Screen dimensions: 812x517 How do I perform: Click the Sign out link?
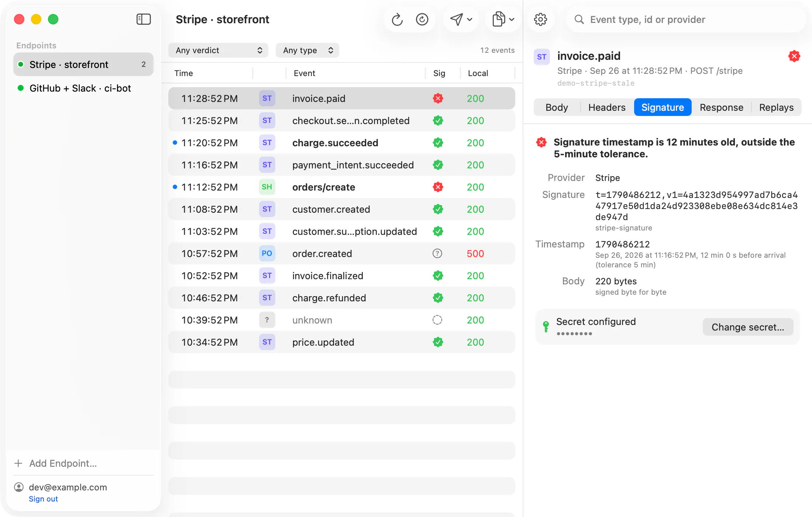tap(43, 499)
